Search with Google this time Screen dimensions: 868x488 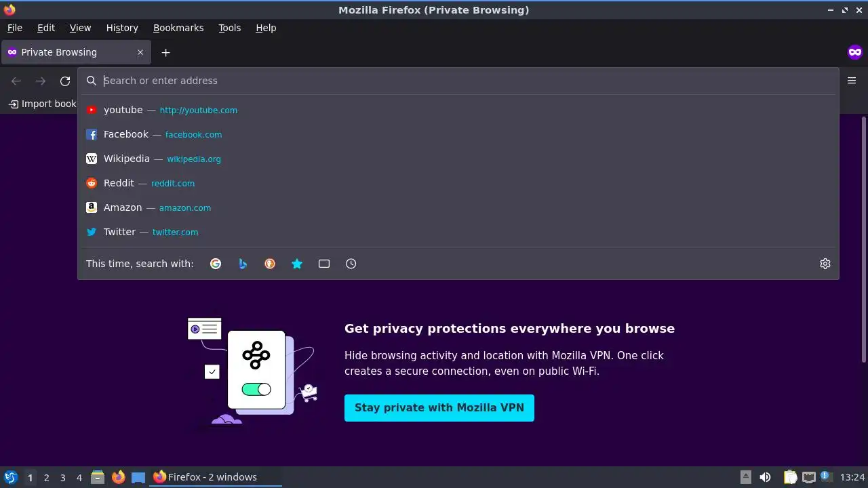[x=216, y=264]
